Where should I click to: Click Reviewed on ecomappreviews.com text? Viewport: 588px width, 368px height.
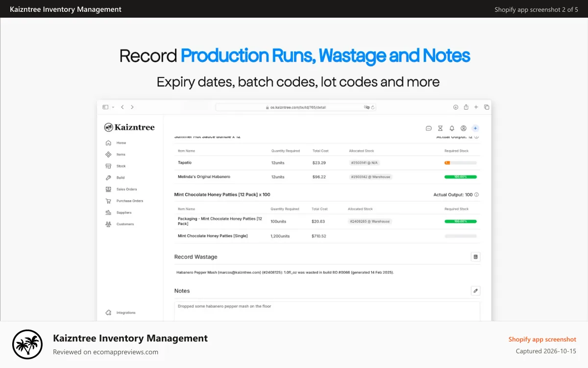pyautogui.click(x=105, y=352)
